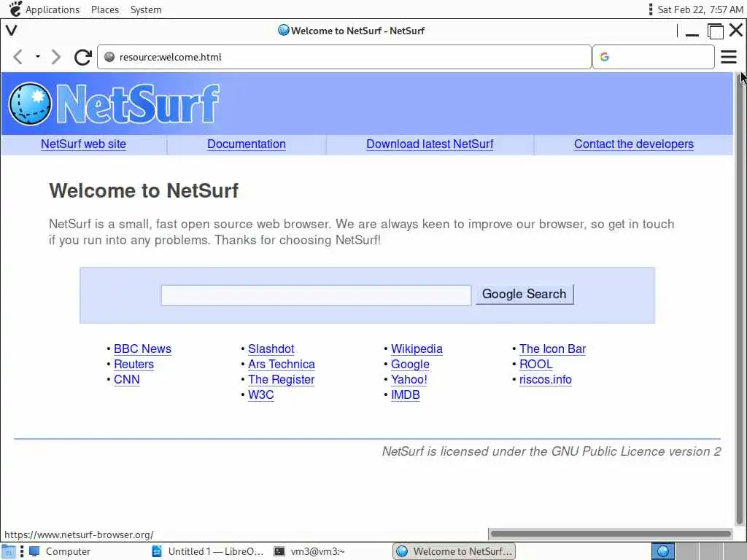Open the Reuters link

[134, 364]
